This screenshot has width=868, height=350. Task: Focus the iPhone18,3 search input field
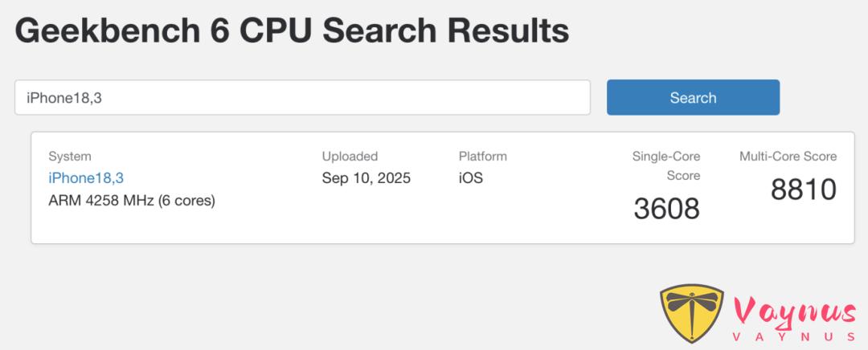302,97
